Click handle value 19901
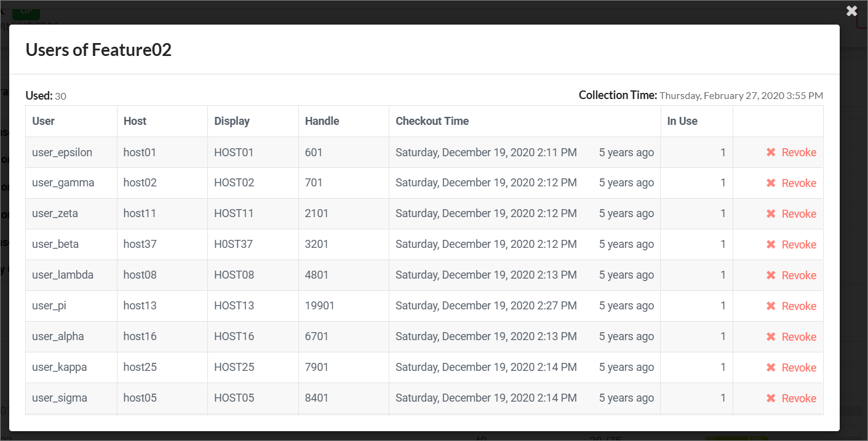The width and height of the screenshot is (868, 441). tap(320, 306)
